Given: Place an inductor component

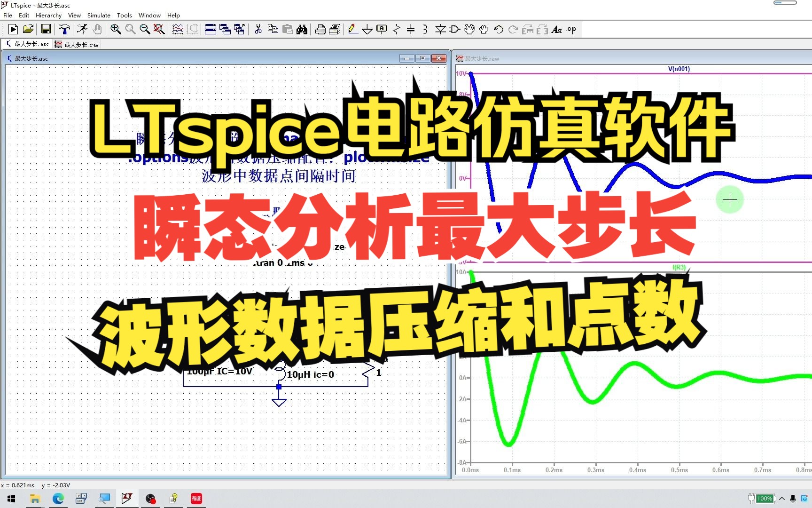Looking at the screenshot, I should point(424,29).
